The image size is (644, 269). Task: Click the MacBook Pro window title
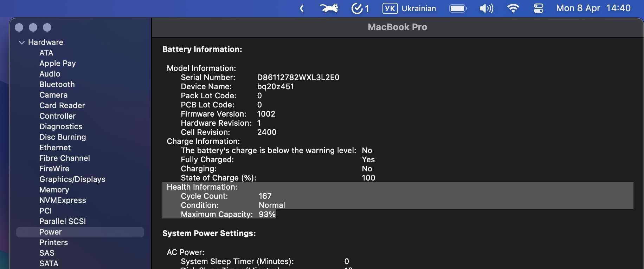coord(397,27)
